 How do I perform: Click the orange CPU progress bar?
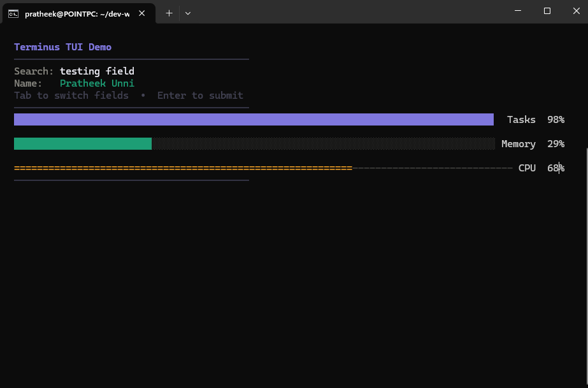pyautogui.click(x=183, y=168)
